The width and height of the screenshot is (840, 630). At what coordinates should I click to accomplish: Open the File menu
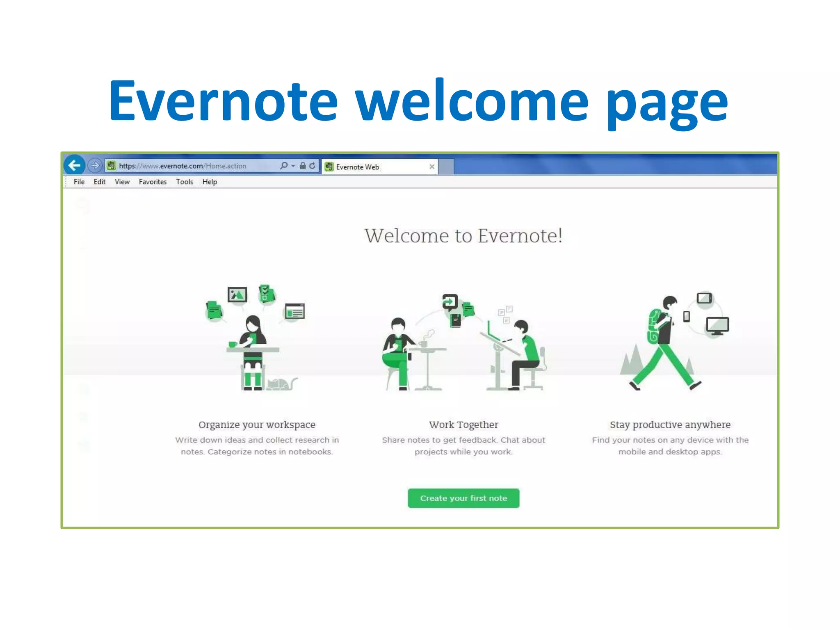pos(79,182)
